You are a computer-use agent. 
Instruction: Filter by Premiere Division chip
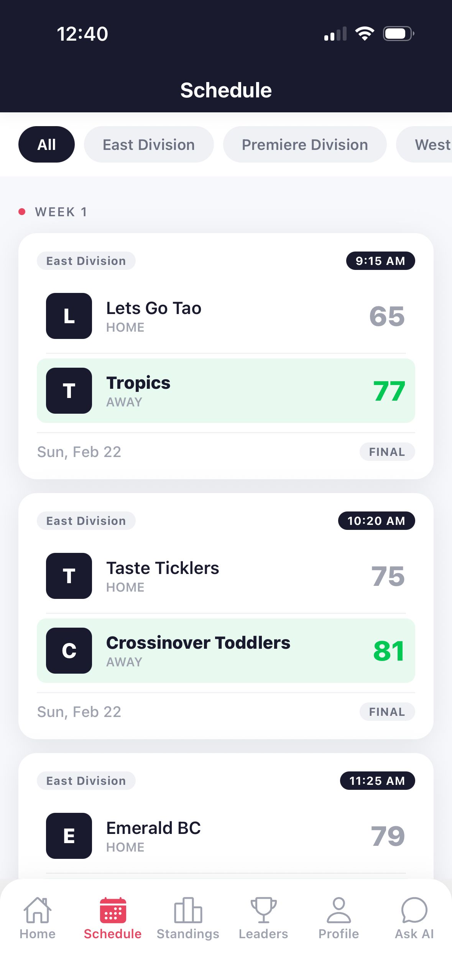click(305, 145)
